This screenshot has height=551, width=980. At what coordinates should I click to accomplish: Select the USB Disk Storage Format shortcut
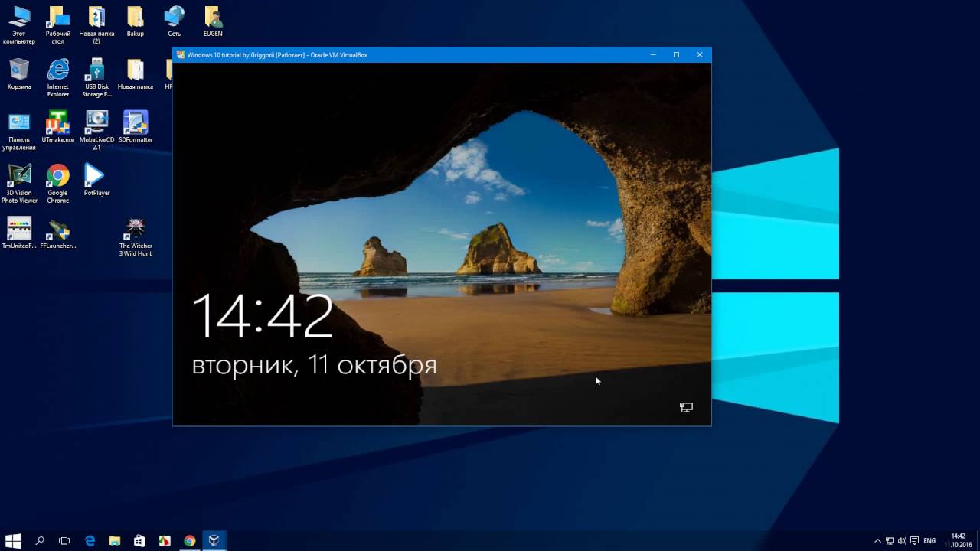pos(96,77)
